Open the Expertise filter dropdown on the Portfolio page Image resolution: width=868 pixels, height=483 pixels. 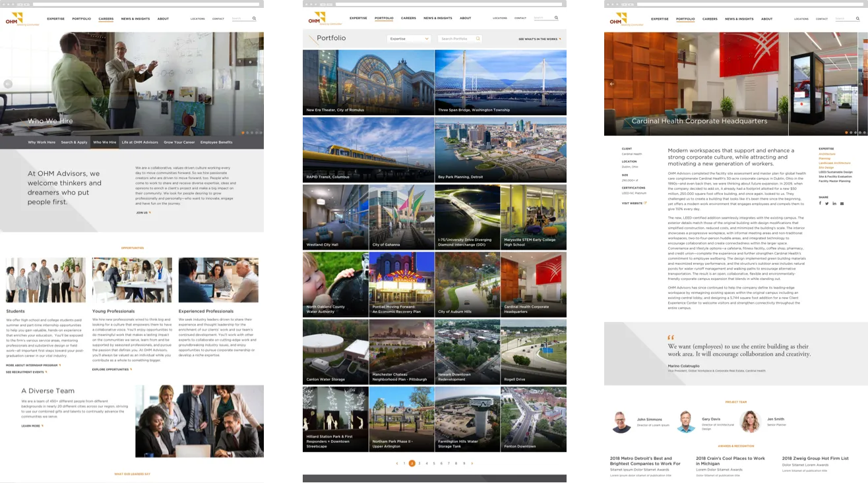[409, 39]
